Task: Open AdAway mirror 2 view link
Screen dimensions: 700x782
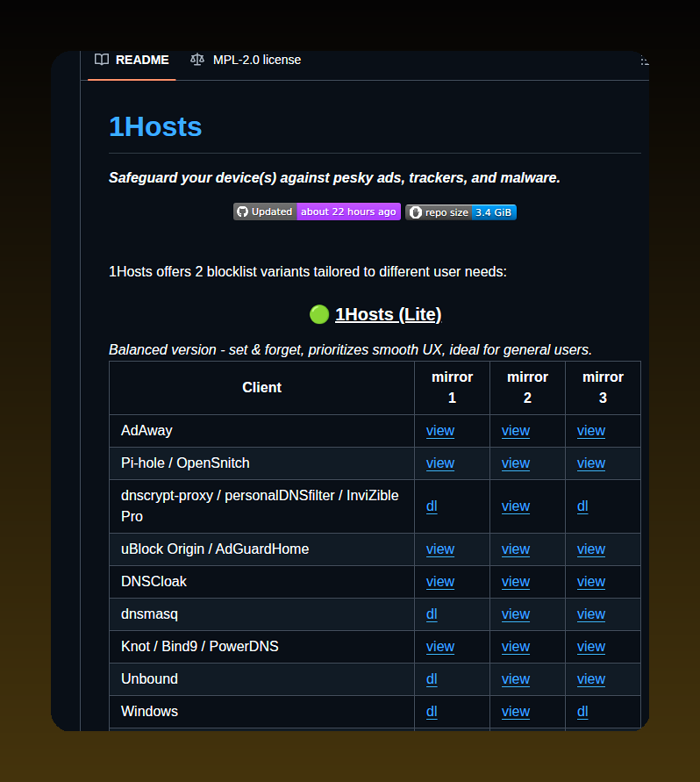Action: pyautogui.click(x=516, y=431)
